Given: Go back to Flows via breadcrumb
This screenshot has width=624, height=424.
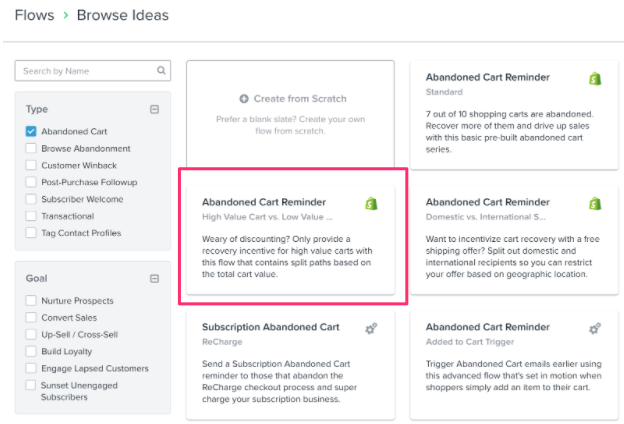Looking at the screenshot, I should pos(35,15).
